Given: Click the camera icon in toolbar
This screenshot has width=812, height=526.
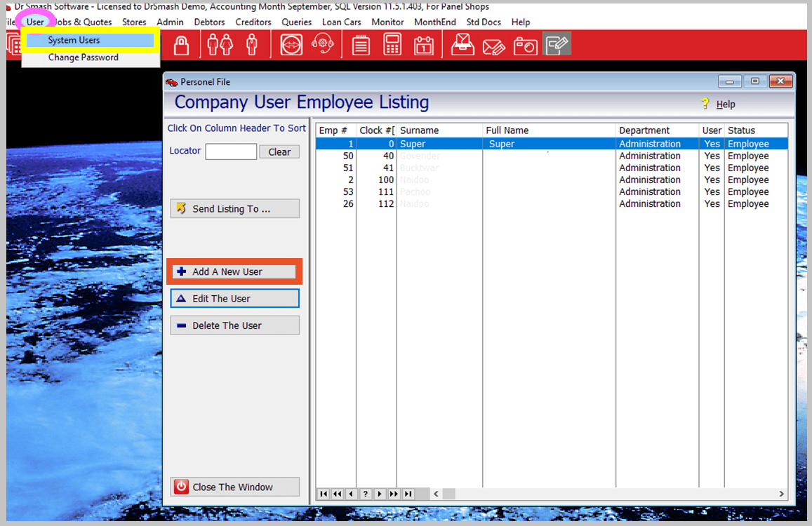Looking at the screenshot, I should (525, 46).
